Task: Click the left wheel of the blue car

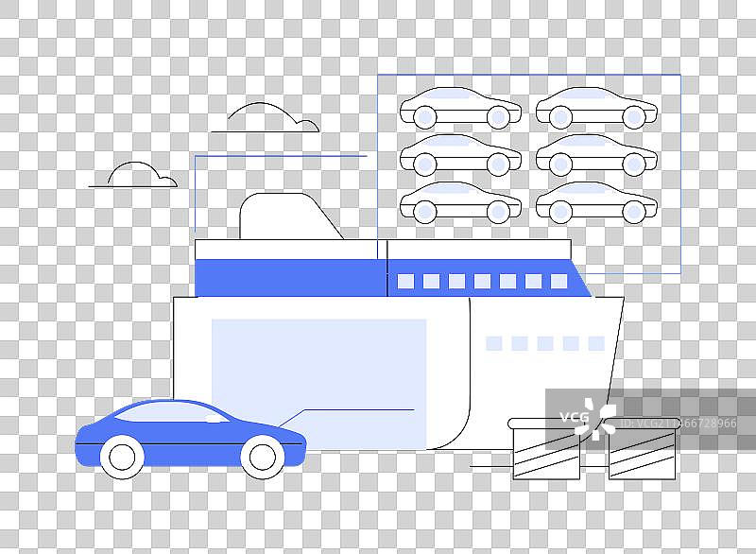Action: pos(121,457)
